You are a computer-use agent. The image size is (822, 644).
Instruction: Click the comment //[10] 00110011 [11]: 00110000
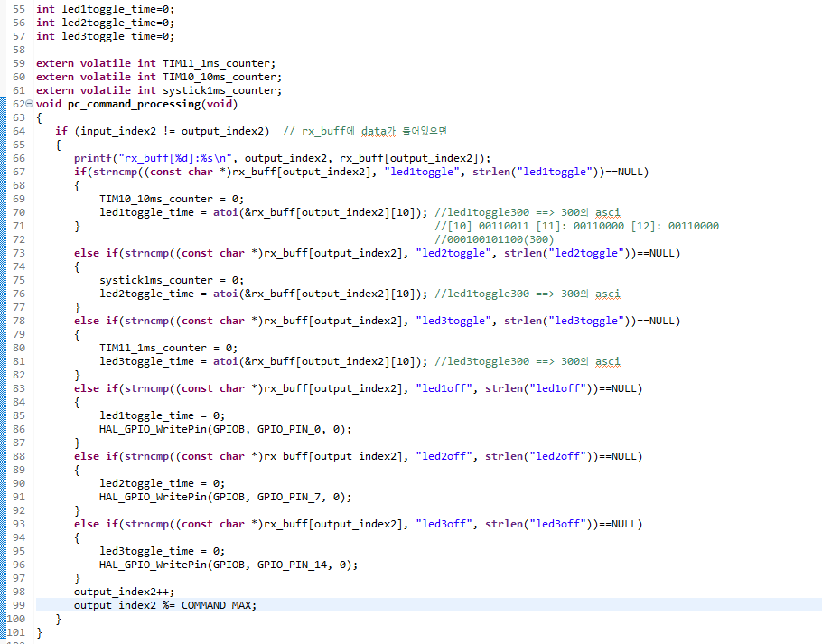pyautogui.click(x=576, y=226)
